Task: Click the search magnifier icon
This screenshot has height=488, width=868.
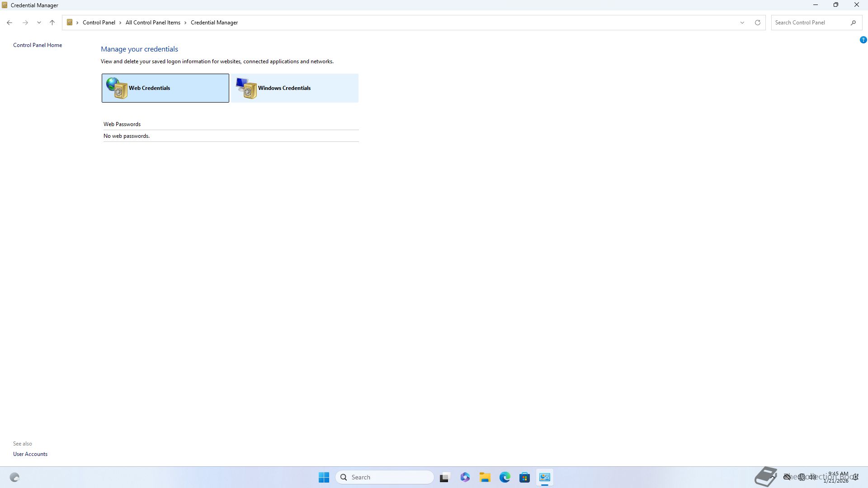Action: pyautogui.click(x=853, y=23)
